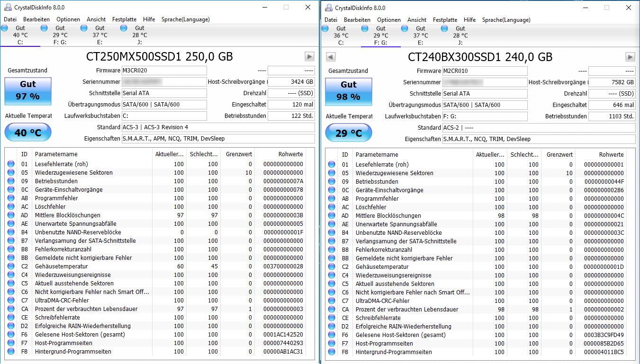Click status icon for Gelesene Host-Sektoren in right window

click(332, 335)
